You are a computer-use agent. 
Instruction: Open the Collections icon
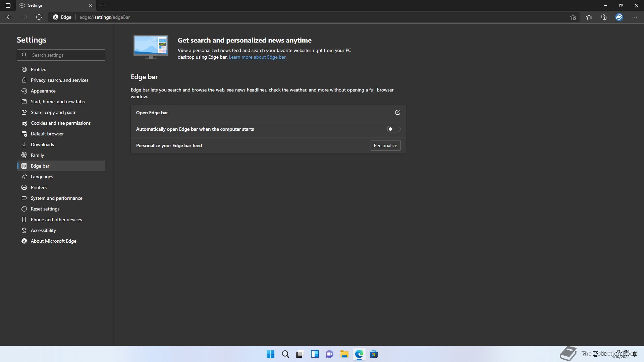tap(604, 17)
